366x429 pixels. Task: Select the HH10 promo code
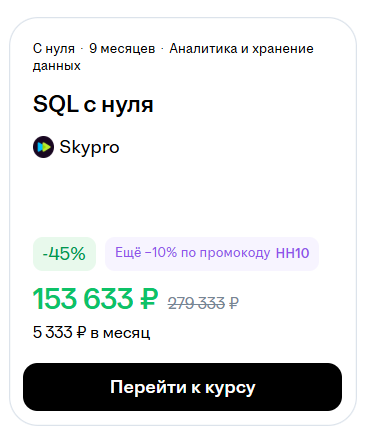pos(292,253)
